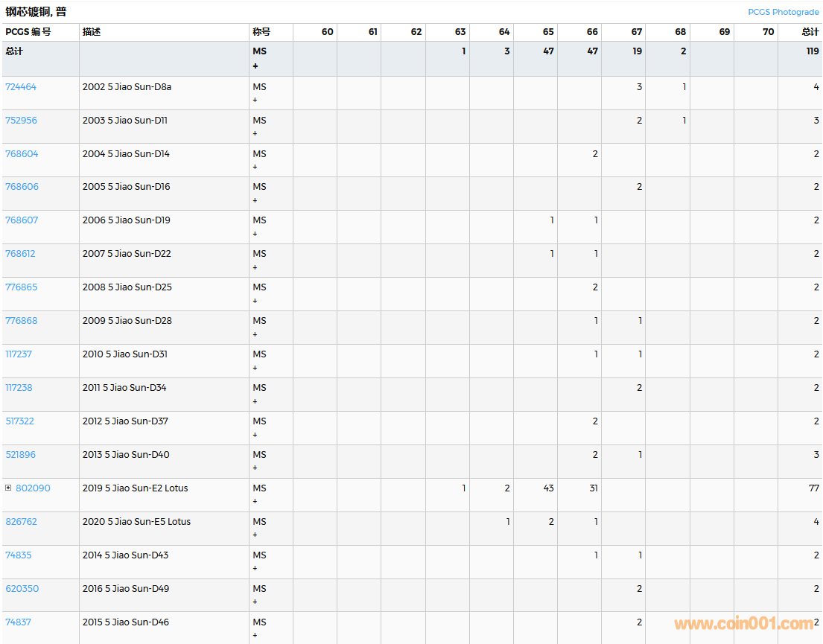
Task: Open PCGS number 724464 link
Action: click(21, 87)
